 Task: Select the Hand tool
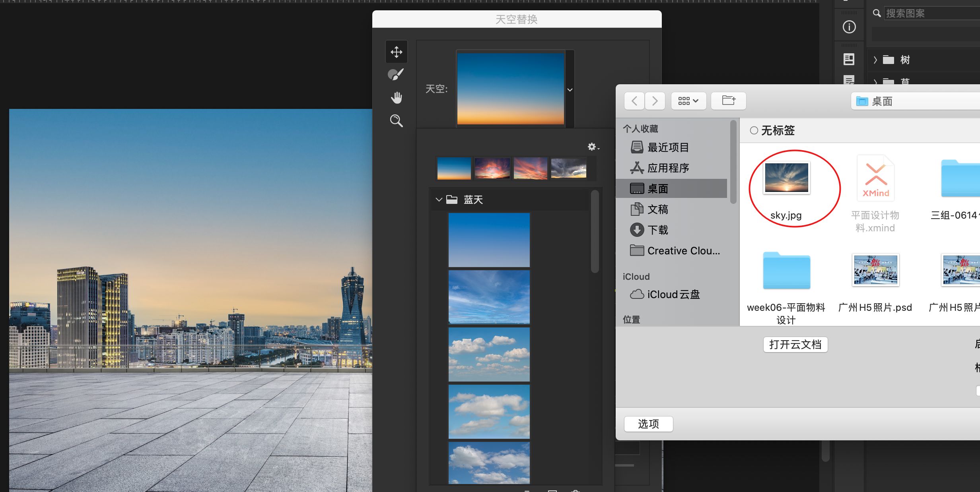(x=396, y=97)
